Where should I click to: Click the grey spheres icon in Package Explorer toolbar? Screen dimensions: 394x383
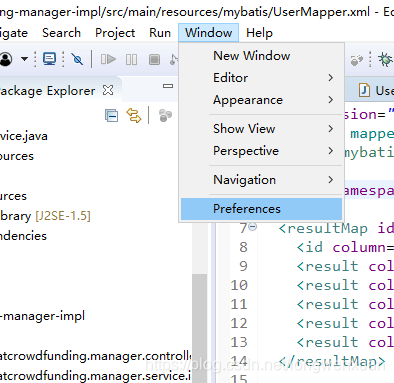click(x=165, y=116)
